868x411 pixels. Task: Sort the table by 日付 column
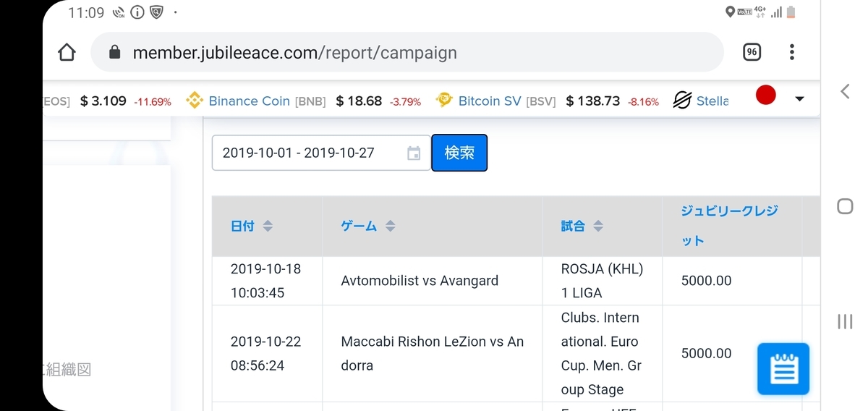click(268, 226)
